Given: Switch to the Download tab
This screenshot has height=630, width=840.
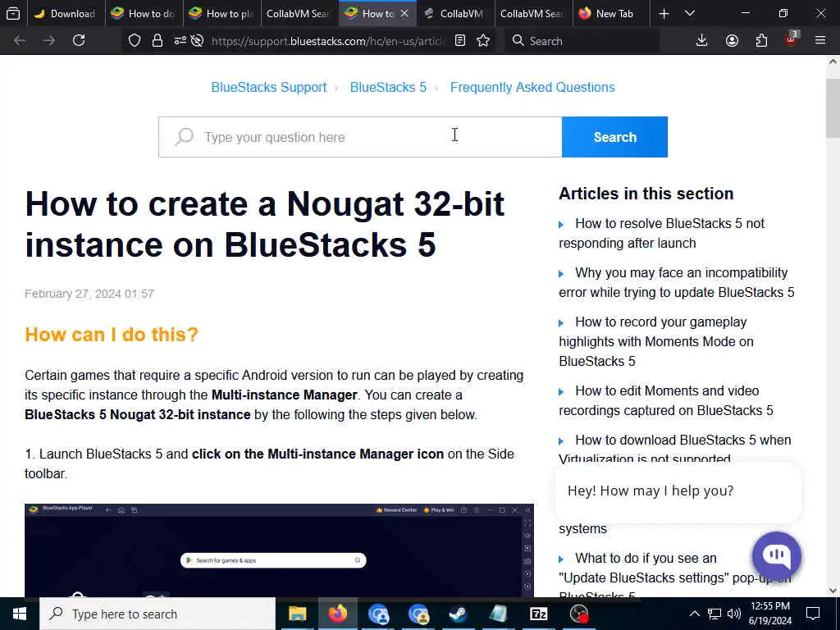Looking at the screenshot, I should click(x=65, y=13).
